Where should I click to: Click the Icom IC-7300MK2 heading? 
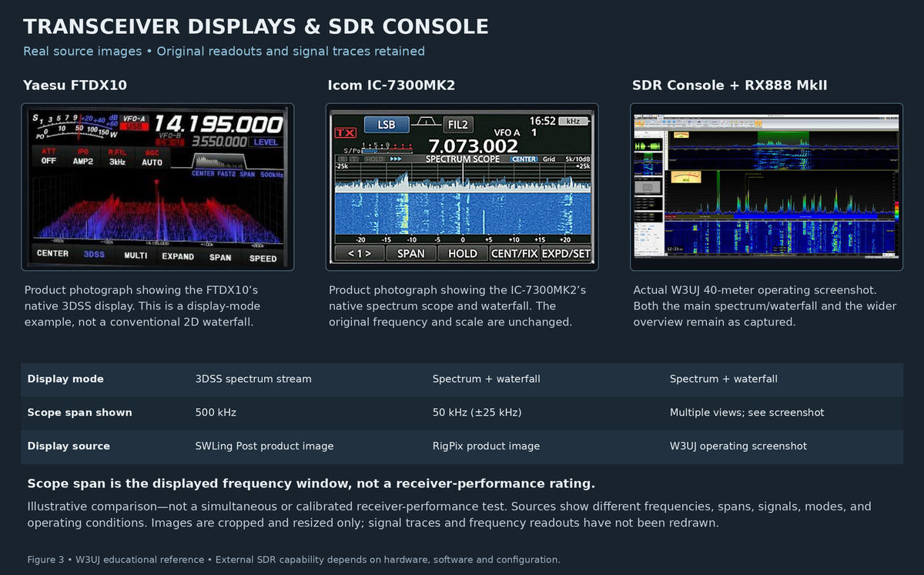pyautogui.click(x=392, y=85)
